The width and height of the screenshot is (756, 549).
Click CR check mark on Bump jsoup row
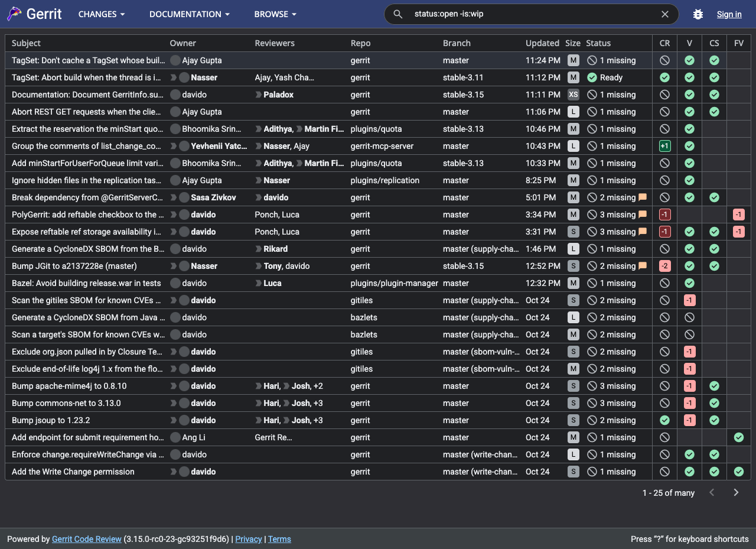pyautogui.click(x=665, y=420)
